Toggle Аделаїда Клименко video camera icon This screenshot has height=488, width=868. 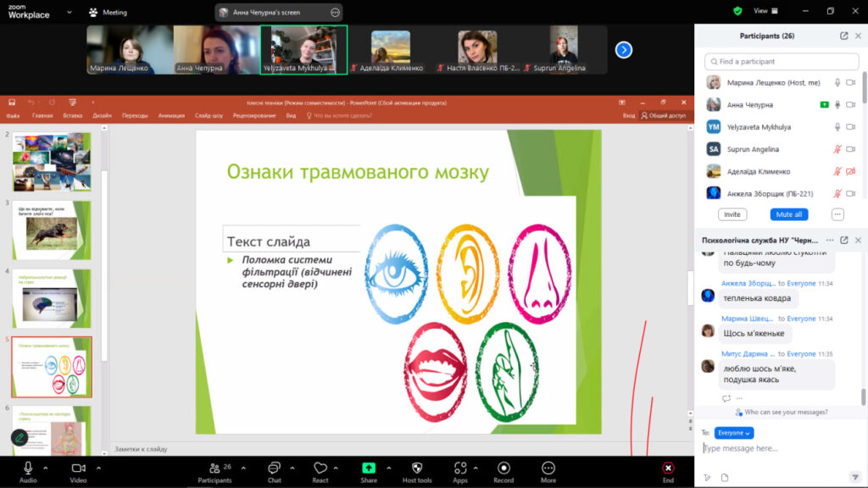point(851,171)
